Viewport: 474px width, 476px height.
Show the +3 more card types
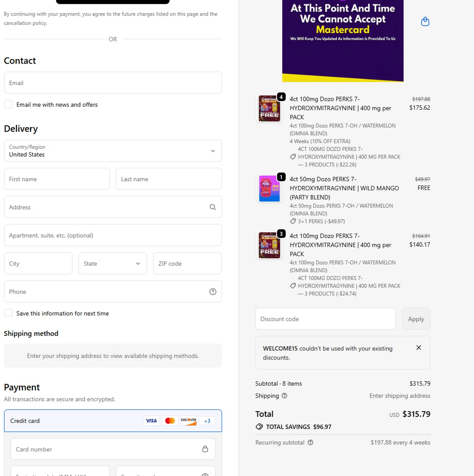[x=207, y=421]
